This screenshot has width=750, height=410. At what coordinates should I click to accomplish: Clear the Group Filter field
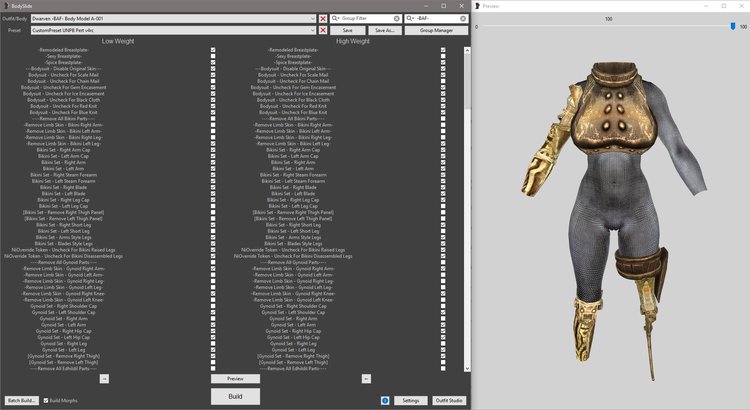coord(397,18)
